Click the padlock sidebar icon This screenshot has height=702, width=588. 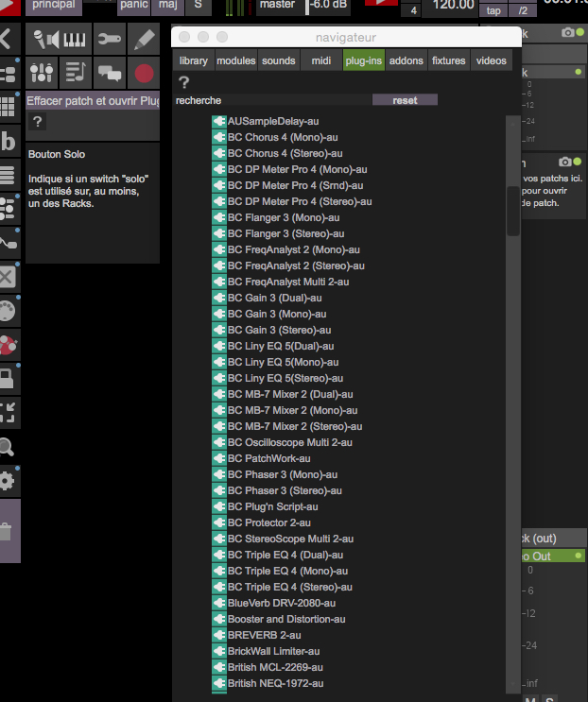(8, 379)
